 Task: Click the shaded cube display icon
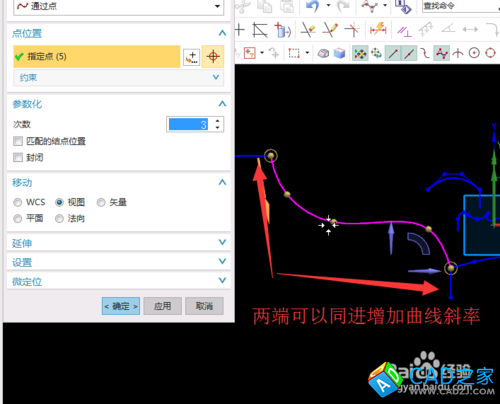(339, 53)
